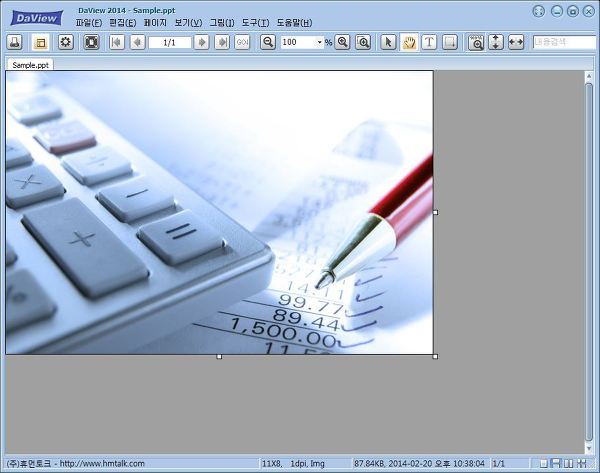Jump to the last page
The width and height of the screenshot is (600, 473).
(x=222, y=42)
